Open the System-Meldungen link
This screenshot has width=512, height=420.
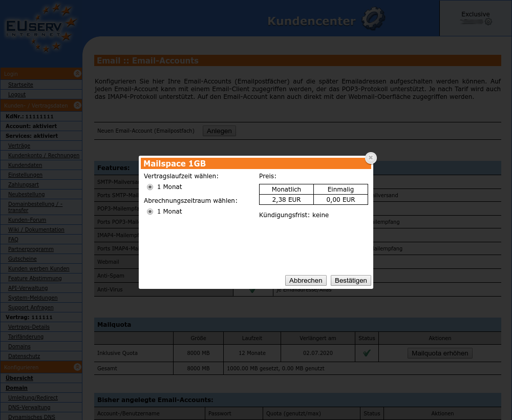pyautogui.click(x=33, y=298)
